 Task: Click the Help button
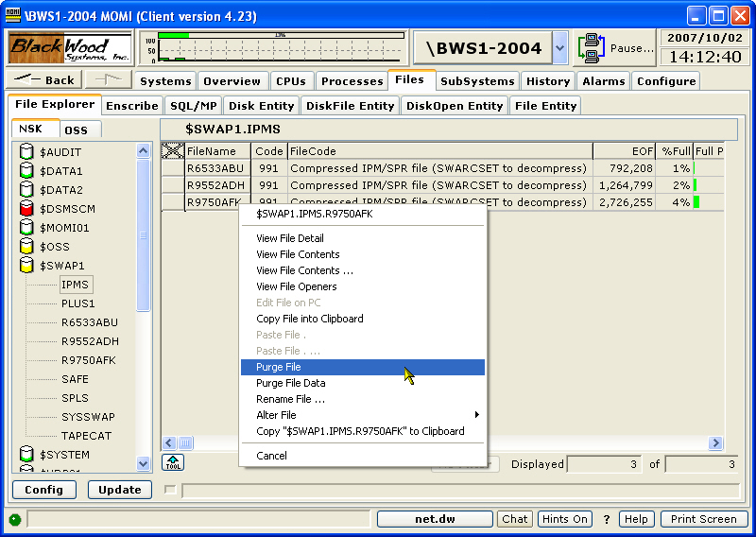pos(636,519)
